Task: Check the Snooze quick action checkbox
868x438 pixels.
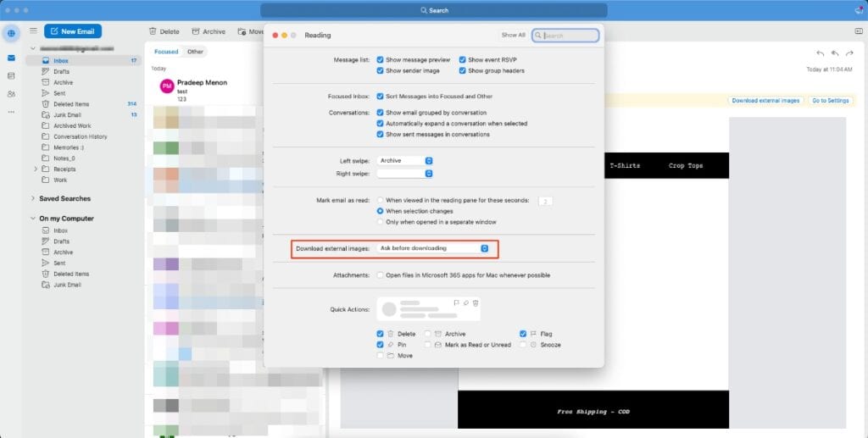Action: pyautogui.click(x=522, y=345)
